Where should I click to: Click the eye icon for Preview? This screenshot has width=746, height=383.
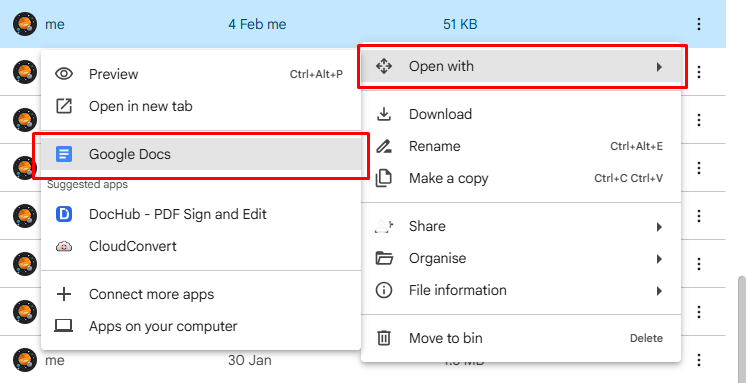click(x=64, y=74)
